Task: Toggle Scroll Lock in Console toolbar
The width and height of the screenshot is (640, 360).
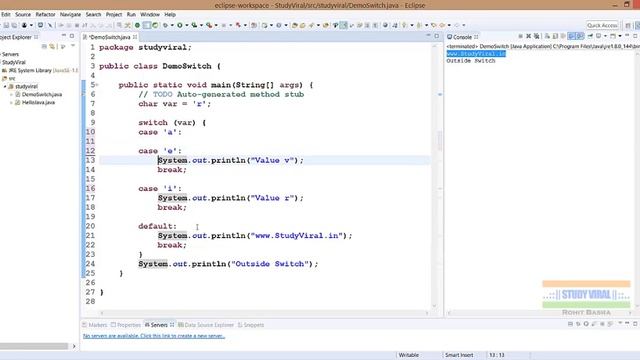Action: click(555, 36)
